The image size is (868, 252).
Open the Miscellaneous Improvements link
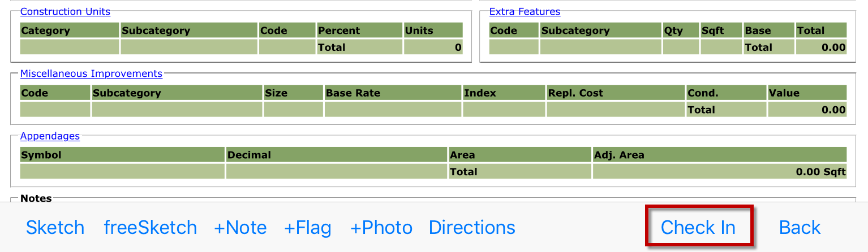coord(91,73)
